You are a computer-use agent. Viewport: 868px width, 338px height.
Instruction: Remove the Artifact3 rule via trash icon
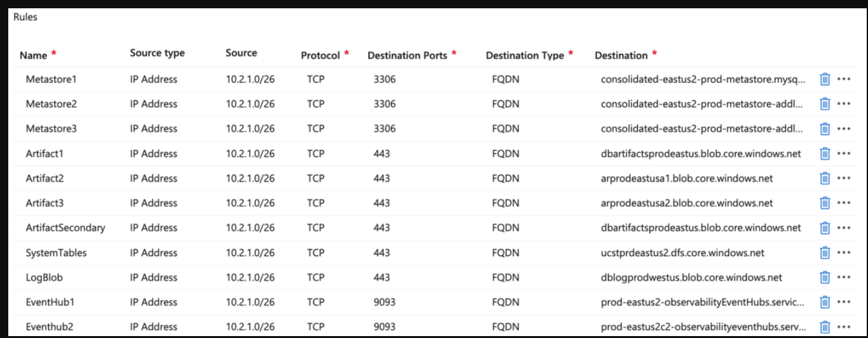pos(825,203)
